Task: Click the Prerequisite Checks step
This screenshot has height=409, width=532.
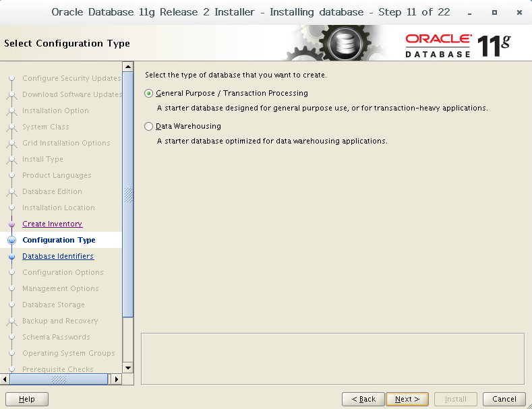Action: coord(58,369)
